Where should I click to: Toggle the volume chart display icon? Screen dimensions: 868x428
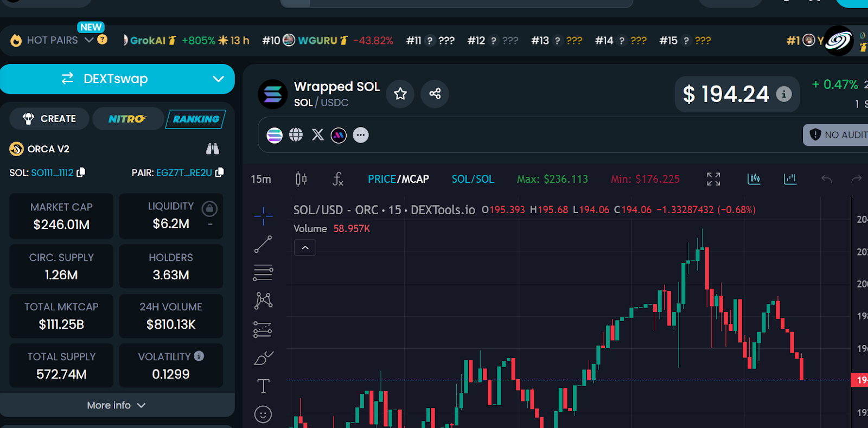click(790, 178)
